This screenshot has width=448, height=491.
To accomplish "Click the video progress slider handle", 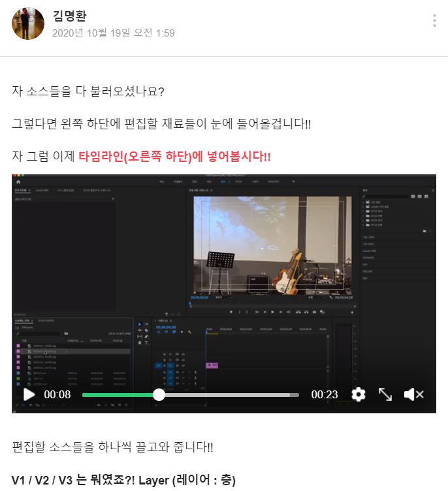I will 159,394.
